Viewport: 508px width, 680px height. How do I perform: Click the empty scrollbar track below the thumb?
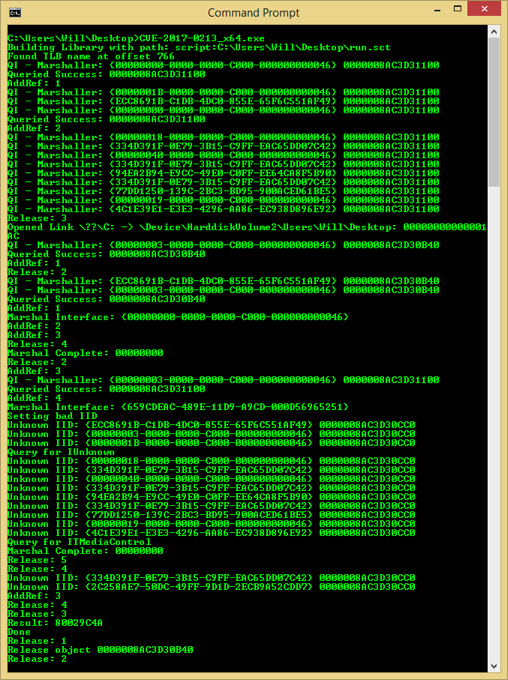[x=494, y=423]
